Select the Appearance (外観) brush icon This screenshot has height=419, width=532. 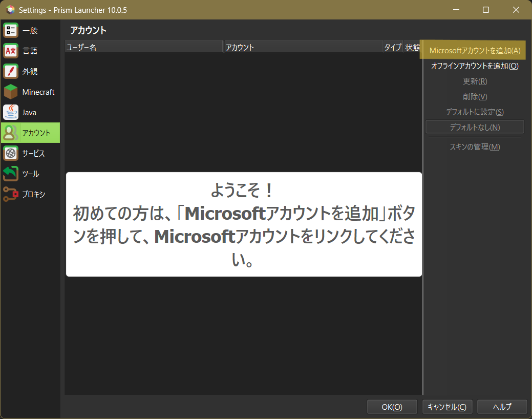point(11,72)
